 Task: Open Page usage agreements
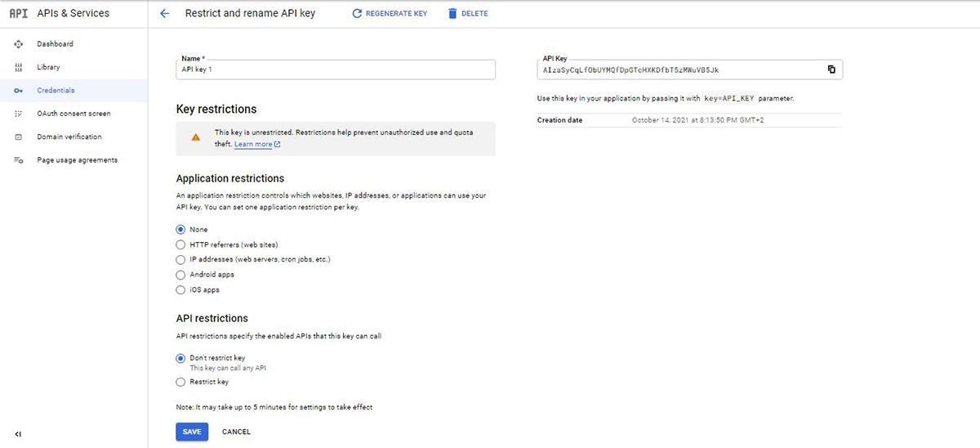[x=77, y=160]
